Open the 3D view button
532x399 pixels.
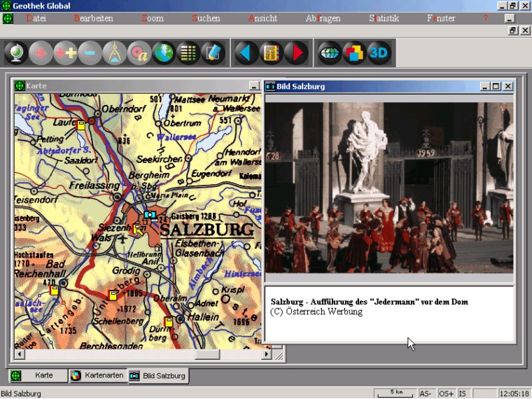click(x=379, y=53)
